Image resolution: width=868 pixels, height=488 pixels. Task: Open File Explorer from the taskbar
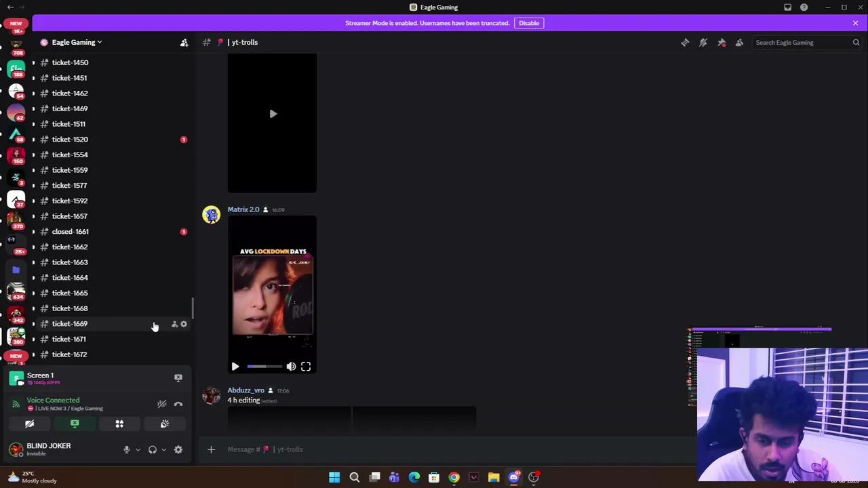[494, 477]
